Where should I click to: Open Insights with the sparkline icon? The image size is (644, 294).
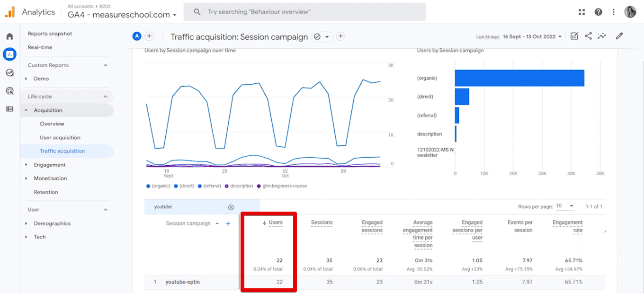click(602, 36)
